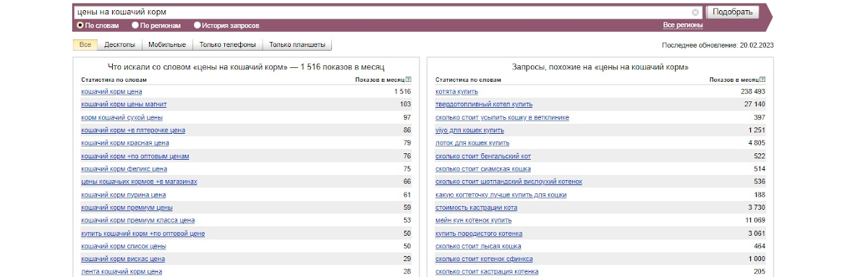Open 'купить кошачий корм +по оптовой цене' link
The width and height of the screenshot is (868, 277).
tap(142, 233)
